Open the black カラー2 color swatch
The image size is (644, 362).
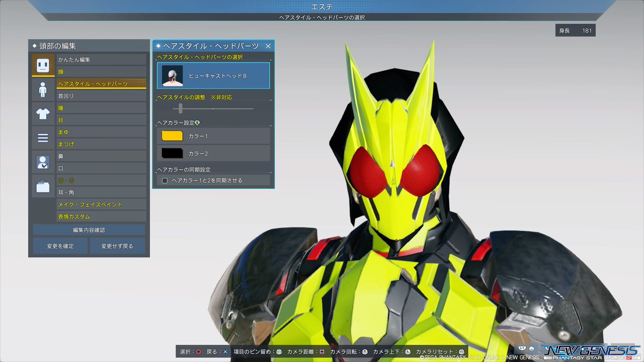pyautogui.click(x=172, y=153)
